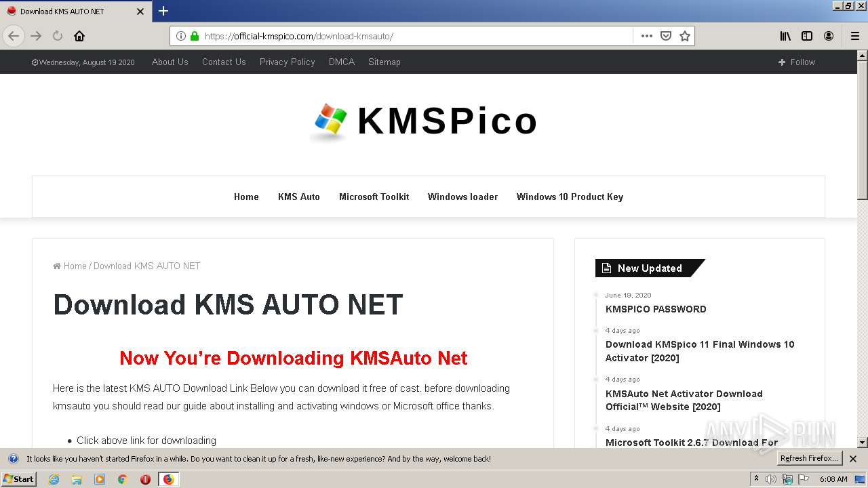Open the Windows Start button
This screenshot has height=488, width=868.
[x=19, y=479]
